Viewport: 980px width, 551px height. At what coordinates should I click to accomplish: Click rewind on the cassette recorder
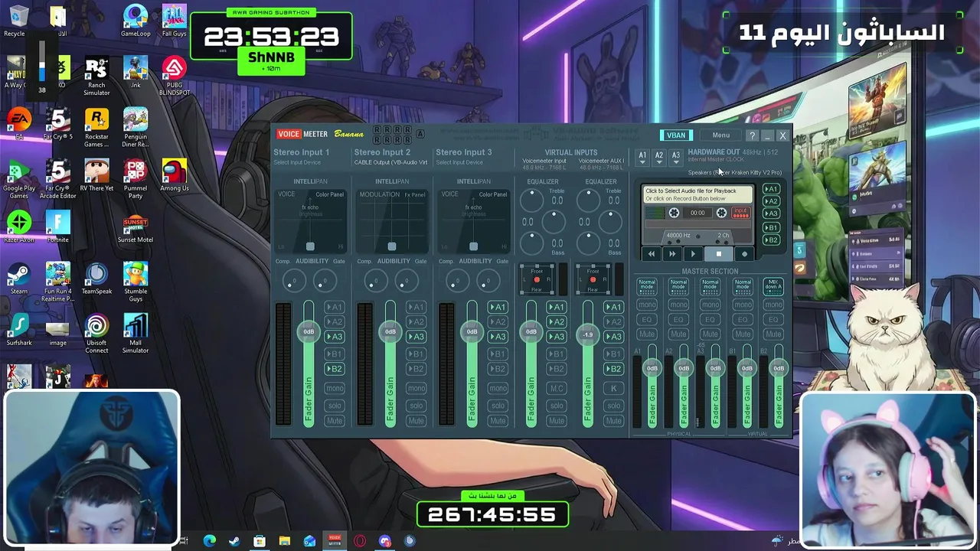(x=652, y=254)
